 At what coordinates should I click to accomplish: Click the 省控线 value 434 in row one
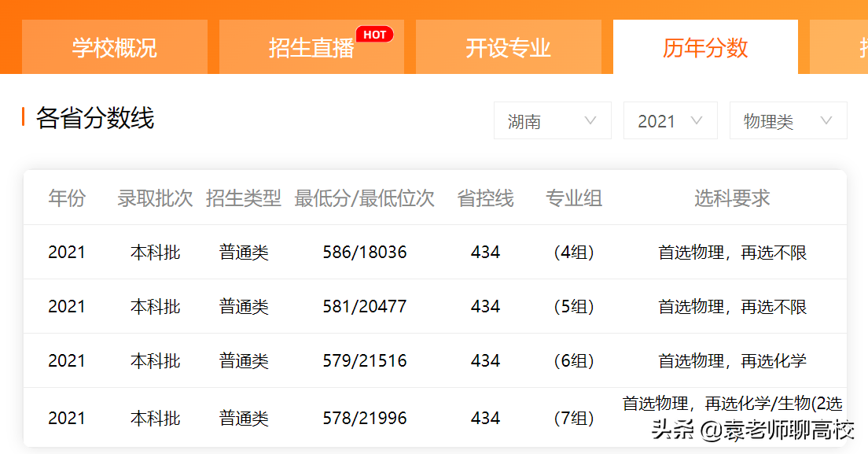coord(484,252)
